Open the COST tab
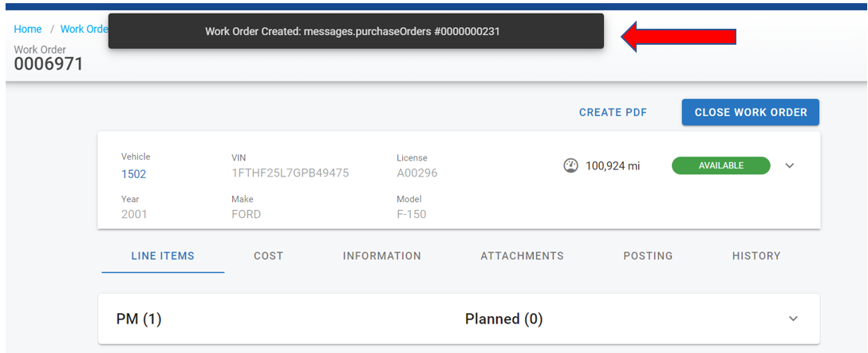This screenshot has width=868, height=353. (268, 256)
